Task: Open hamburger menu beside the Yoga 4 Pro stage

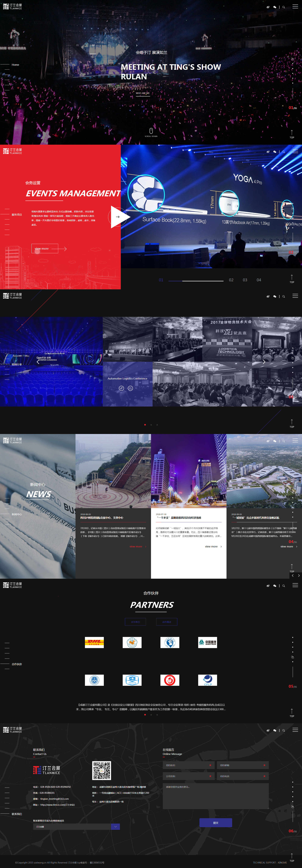Action: [295, 151]
